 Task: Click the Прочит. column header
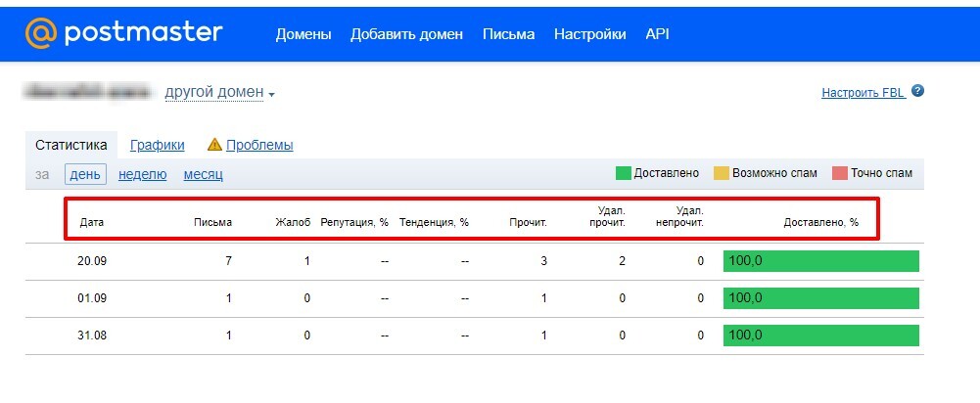pos(528,222)
